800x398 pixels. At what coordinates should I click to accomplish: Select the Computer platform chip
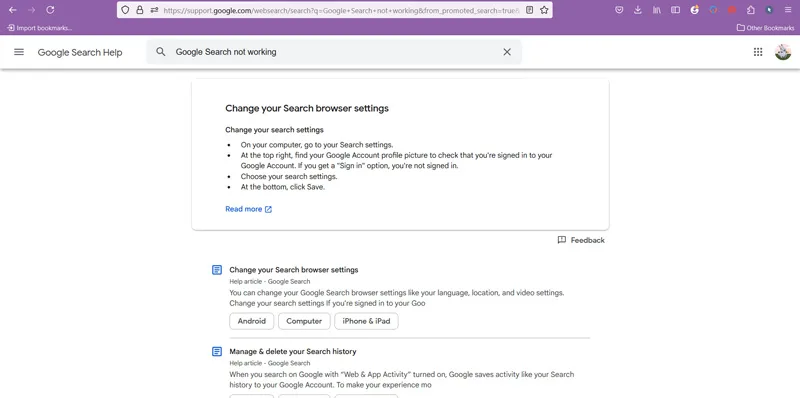coord(304,321)
